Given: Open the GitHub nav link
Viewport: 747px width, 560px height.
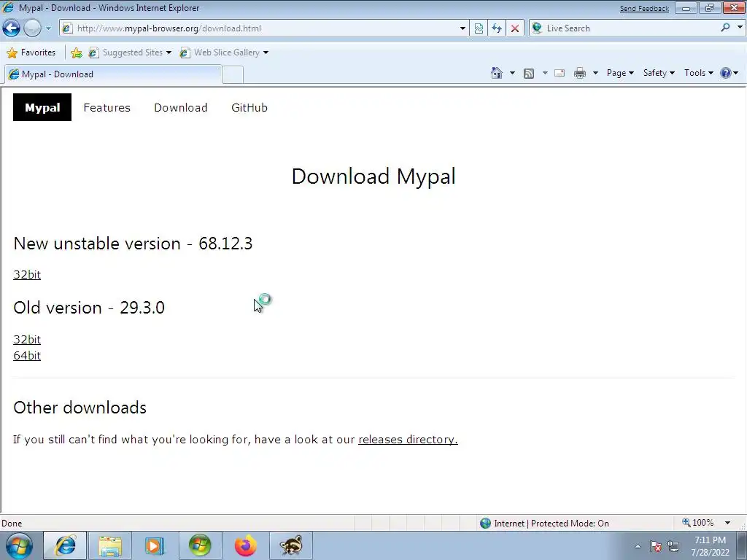Looking at the screenshot, I should 249,108.
